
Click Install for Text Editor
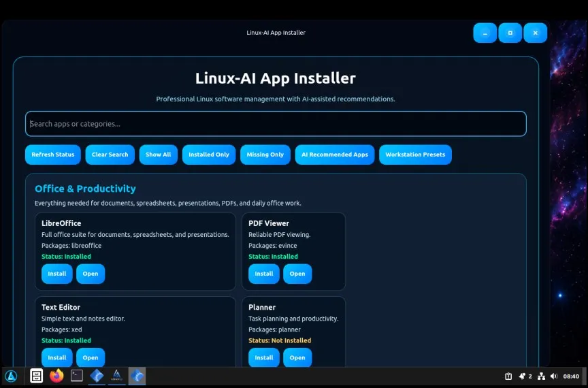pos(57,357)
